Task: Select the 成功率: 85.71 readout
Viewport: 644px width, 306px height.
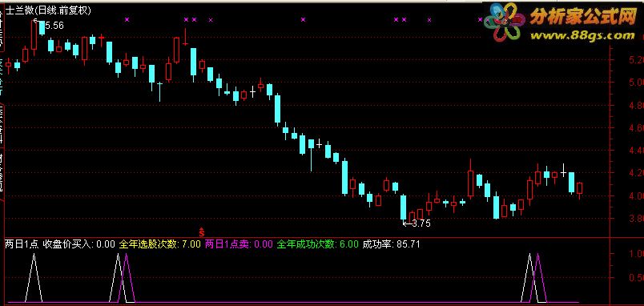Action: point(392,245)
